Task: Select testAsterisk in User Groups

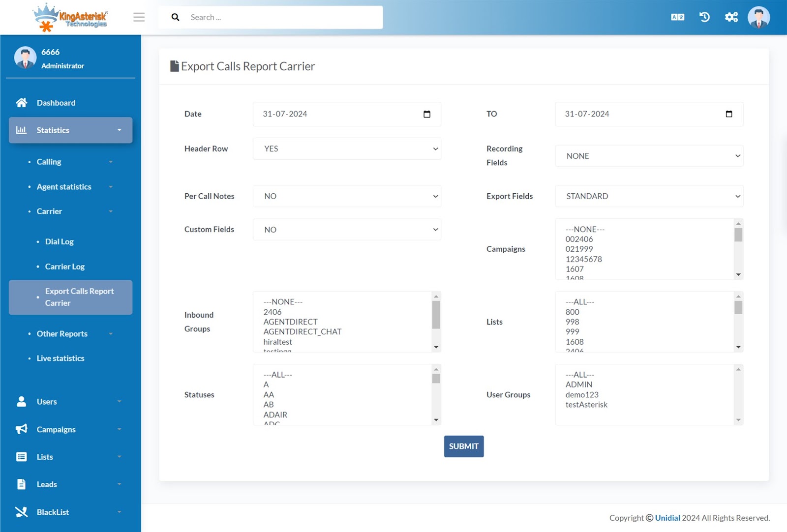Action: coord(586,405)
